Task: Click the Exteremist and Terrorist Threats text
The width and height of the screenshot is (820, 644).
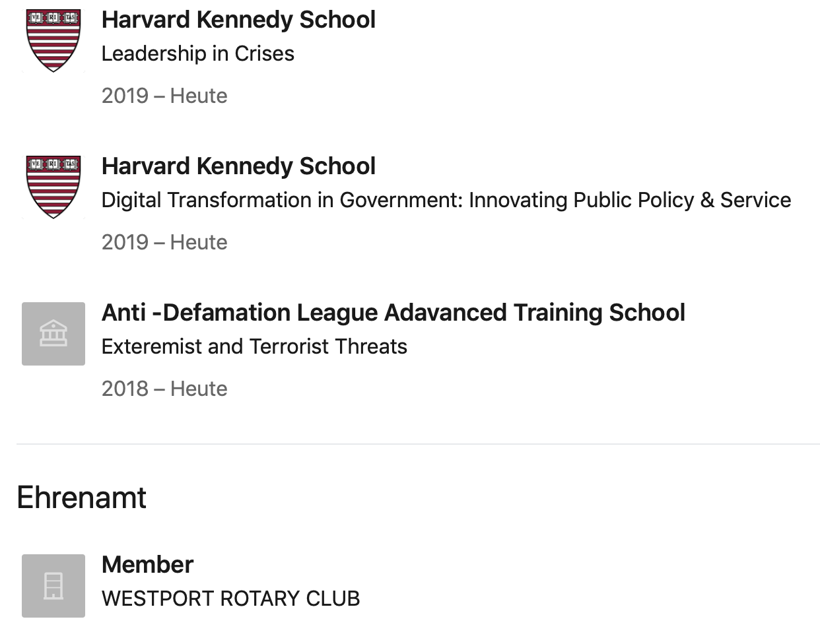Action: [254, 346]
